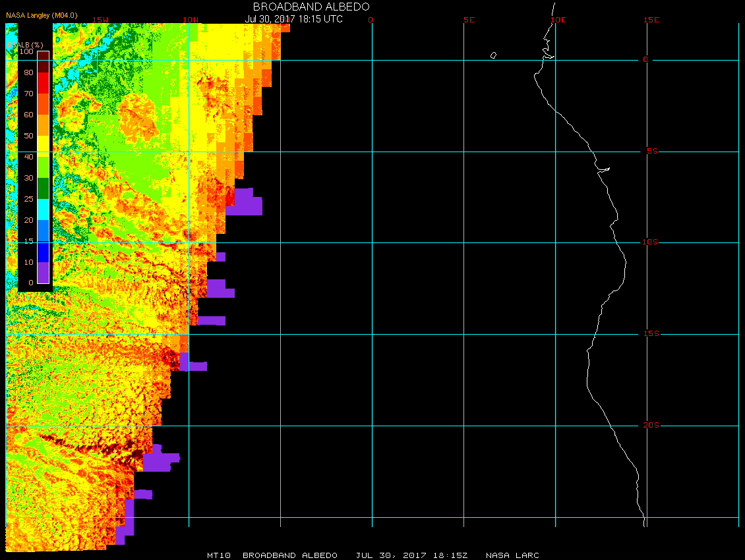
Task: Select the purple 0–10 legend swatch
Action: click(x=44, y=273)
